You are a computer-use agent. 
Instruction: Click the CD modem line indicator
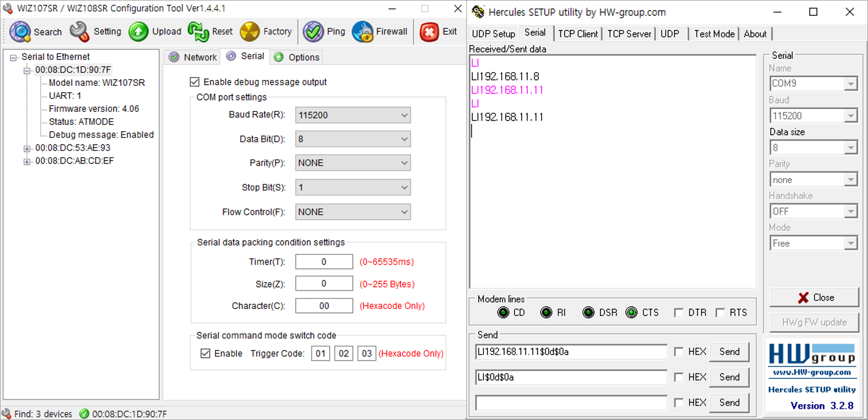tap(503, 312)
